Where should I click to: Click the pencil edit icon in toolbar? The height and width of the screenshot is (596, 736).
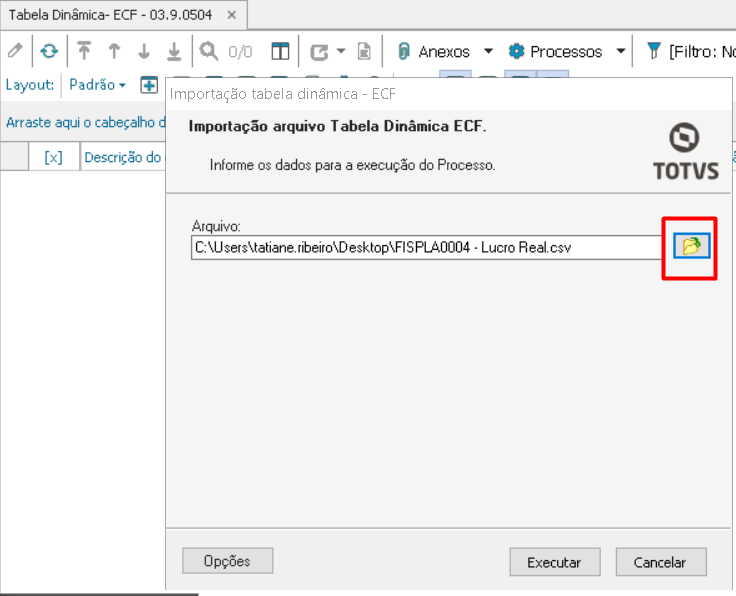point(15,50)
